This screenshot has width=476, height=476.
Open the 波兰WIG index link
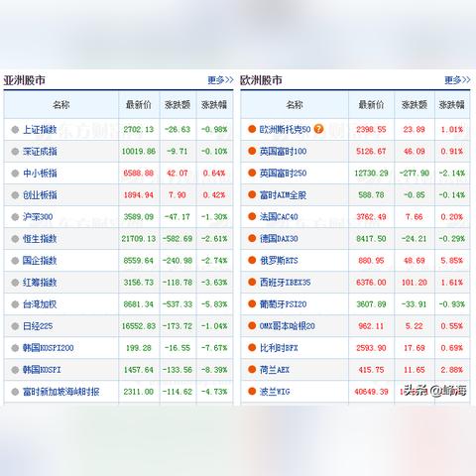275,392
